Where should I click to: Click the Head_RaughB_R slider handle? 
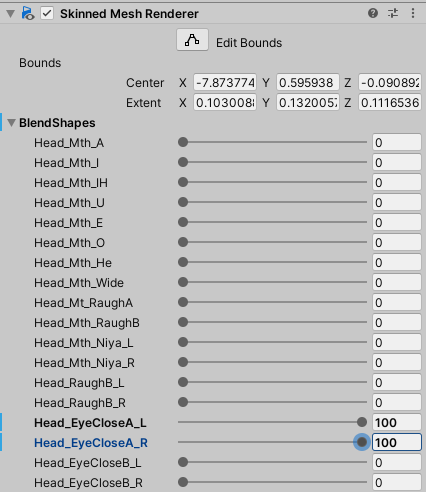point(183,402)
